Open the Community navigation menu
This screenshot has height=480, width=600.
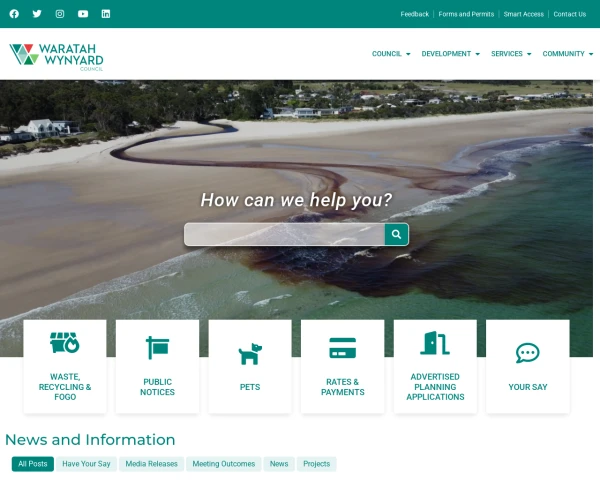coord(566,54)
